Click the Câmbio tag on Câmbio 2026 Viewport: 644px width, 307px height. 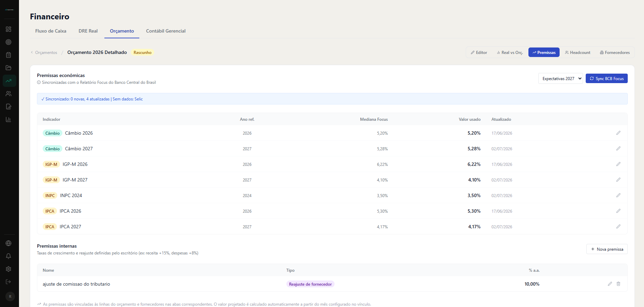point(53,133)
